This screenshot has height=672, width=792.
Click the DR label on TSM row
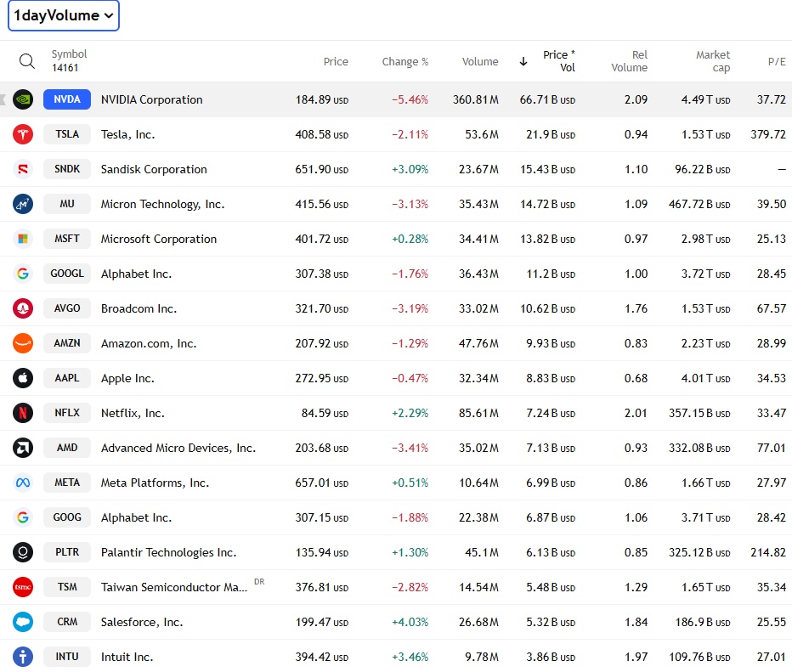[259, 582]
